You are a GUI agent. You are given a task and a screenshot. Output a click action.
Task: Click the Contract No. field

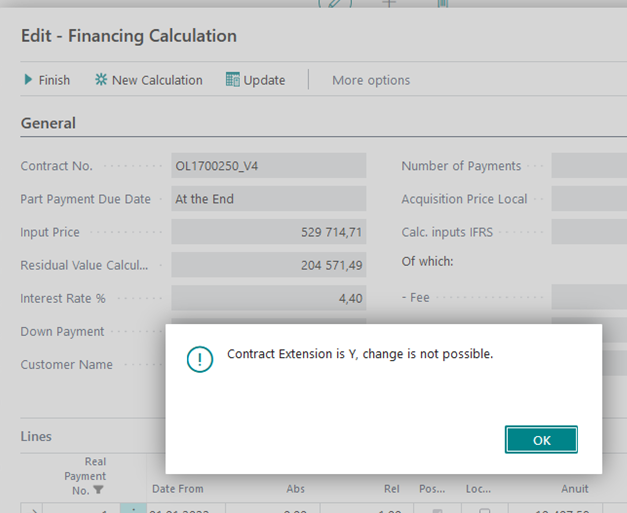[268, 166]
